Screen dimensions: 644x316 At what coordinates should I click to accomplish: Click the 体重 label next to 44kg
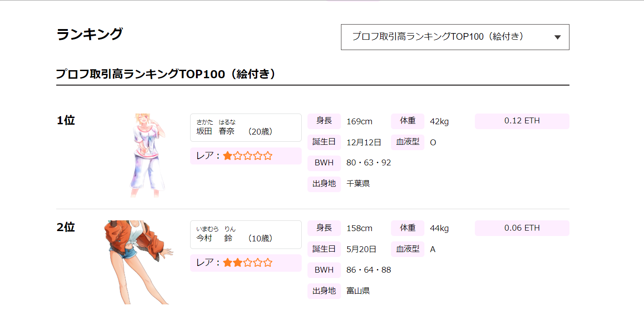pos(407,228)
